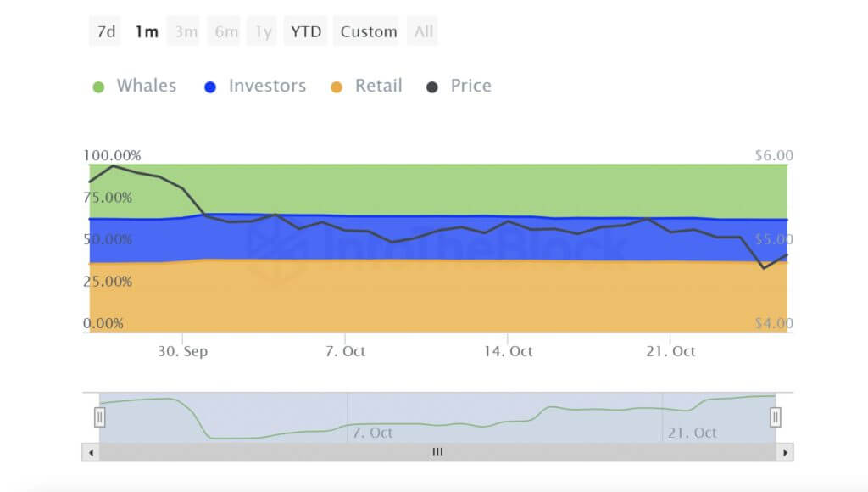Click the navigator scrollbar grip
Screen dimensions: 868x492
click(437, 452)
